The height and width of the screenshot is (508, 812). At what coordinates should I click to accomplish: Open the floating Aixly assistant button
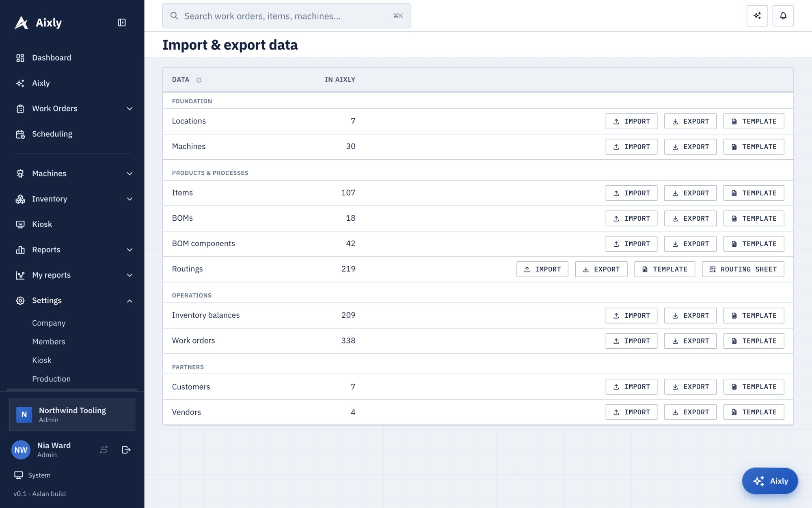pyautogui.click(x=770, y=481)
